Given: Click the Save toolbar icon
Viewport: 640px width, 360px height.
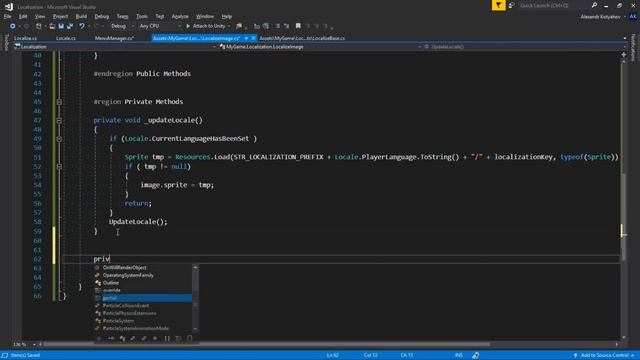Looking at the screenshot, I should pyautogui.click(x=61, y=26).
